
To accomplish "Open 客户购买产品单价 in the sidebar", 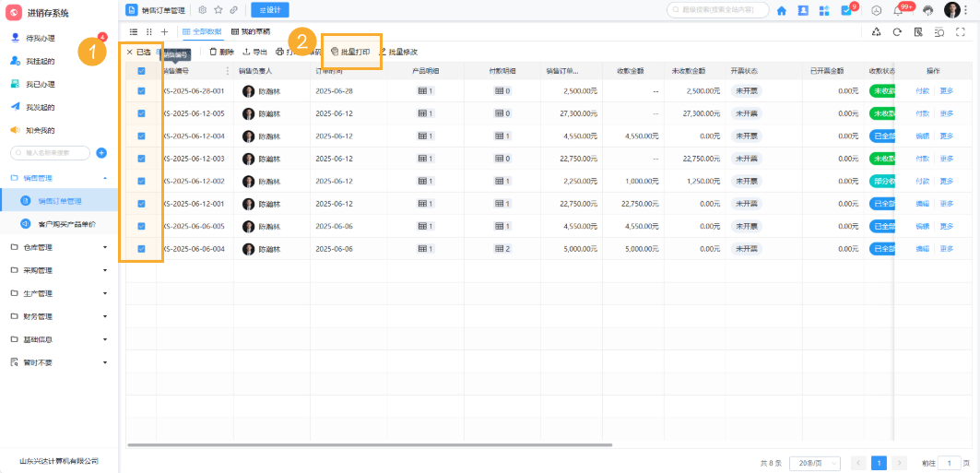I will (x=65, y=224).
